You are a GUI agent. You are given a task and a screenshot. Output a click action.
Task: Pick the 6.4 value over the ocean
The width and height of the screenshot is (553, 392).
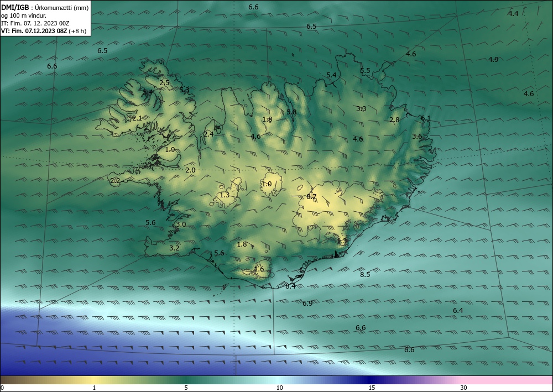[x=458, y=311]
